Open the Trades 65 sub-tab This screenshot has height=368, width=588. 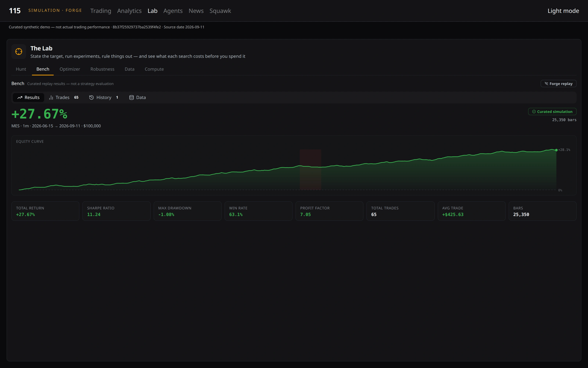coord(64,98)
